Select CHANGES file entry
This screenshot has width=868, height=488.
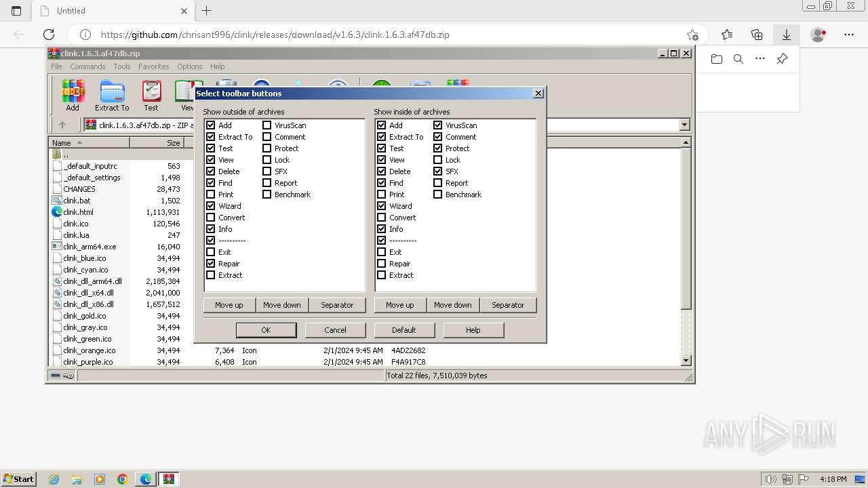point(79,189)
